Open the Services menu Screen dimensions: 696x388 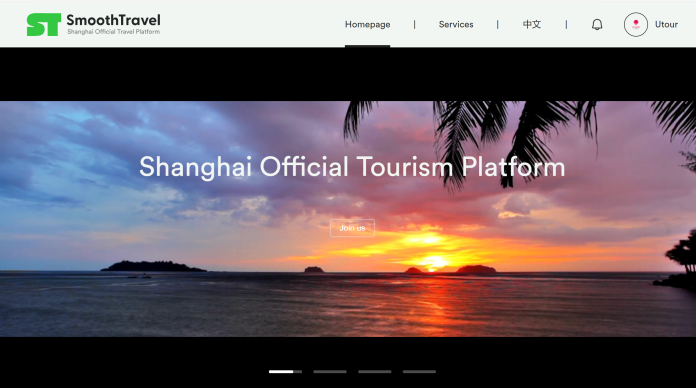(456, 24)
